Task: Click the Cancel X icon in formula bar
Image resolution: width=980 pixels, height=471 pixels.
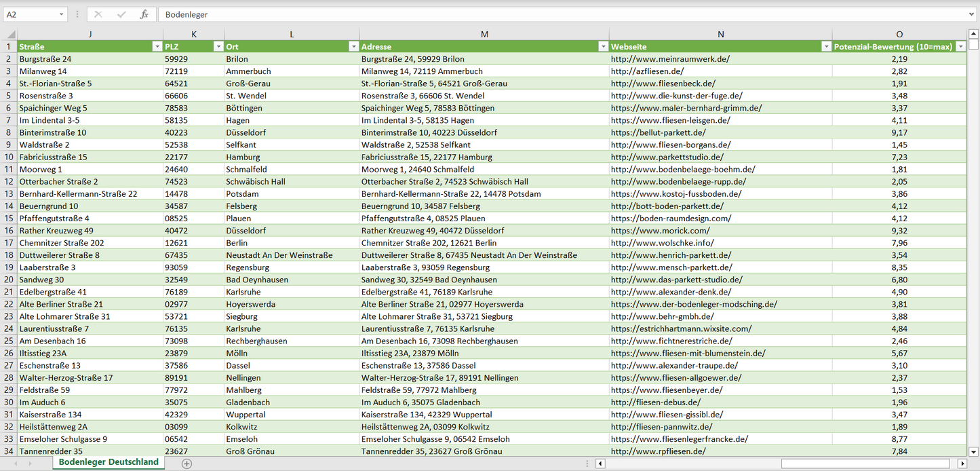Action: (98, 14)
